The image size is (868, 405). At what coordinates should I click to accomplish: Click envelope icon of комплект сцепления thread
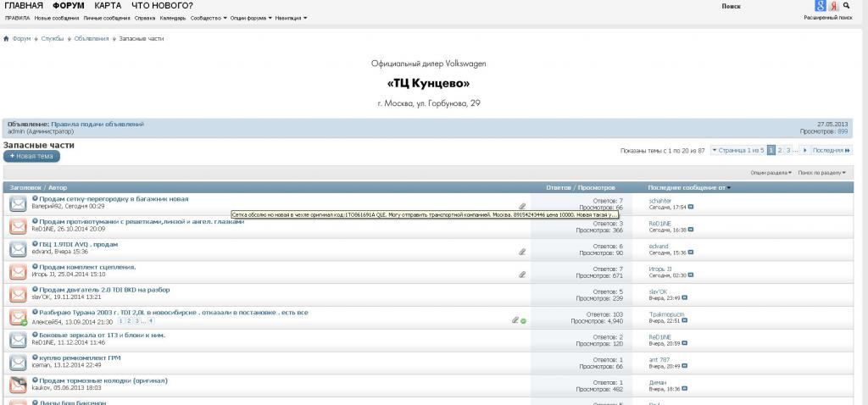point(19,272)
